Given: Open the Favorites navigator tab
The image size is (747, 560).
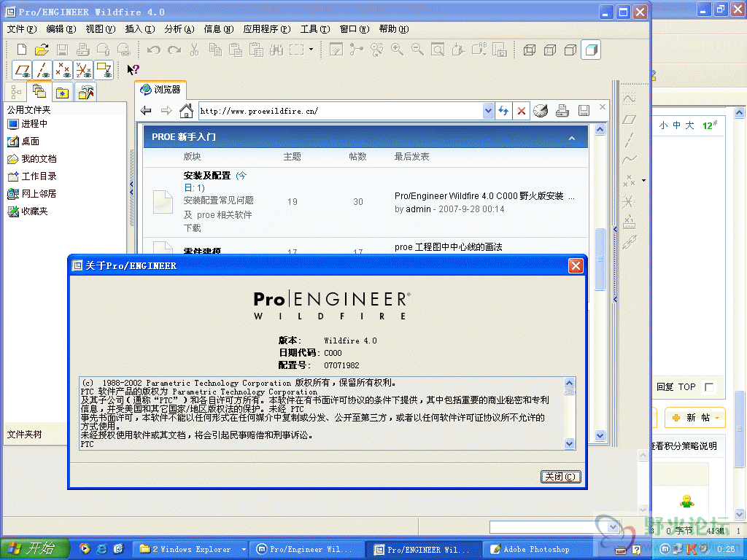Looking at the screenshot, I should 62,92.
